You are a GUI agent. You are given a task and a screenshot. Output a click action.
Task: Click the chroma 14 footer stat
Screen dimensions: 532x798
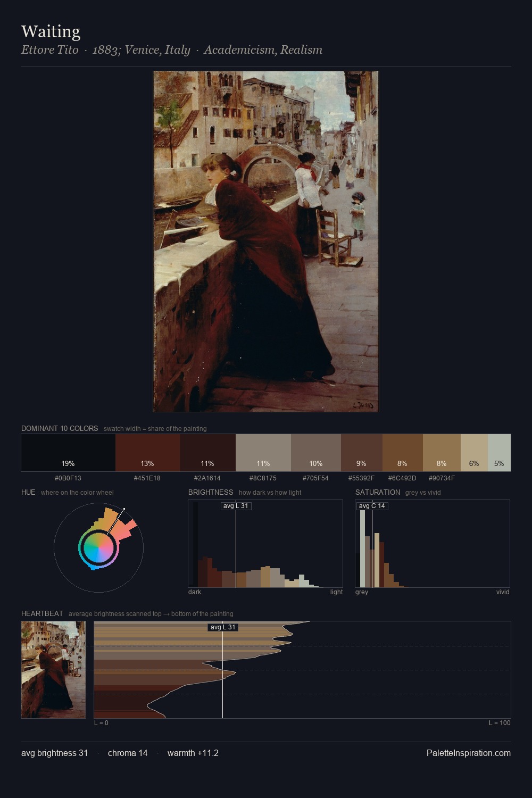128,753
